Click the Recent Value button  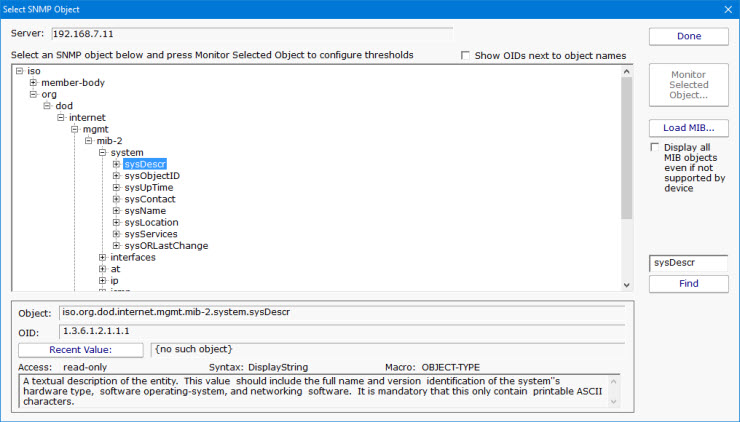point(82,350)
